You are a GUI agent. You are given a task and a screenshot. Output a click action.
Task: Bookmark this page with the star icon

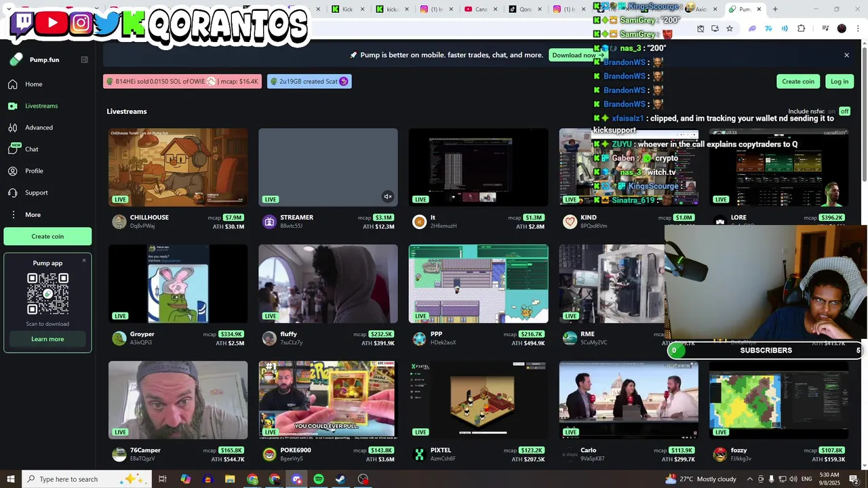pos(730,28)
